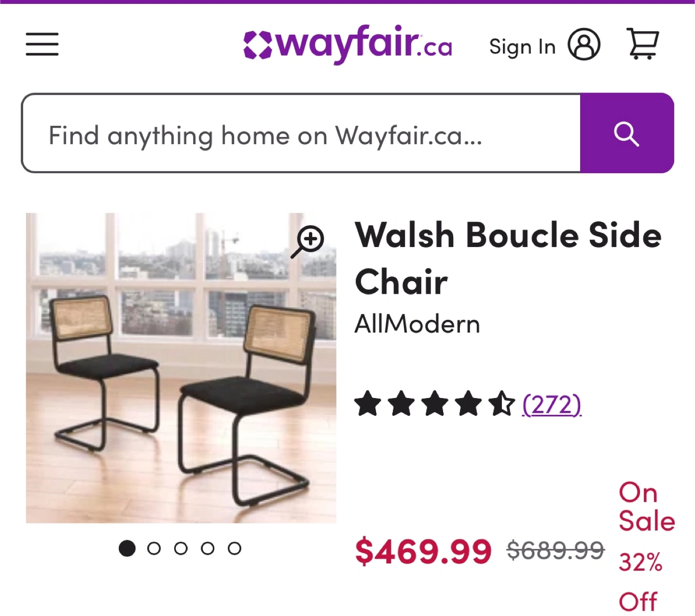Click the Walsh Boucle chair product photo

[x=181, y=376]
